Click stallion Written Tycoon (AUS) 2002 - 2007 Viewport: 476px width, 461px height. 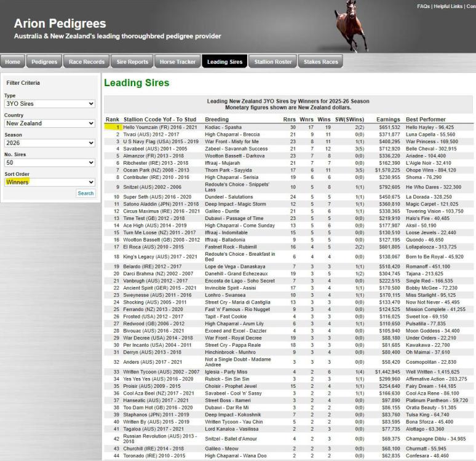point(161,372)
